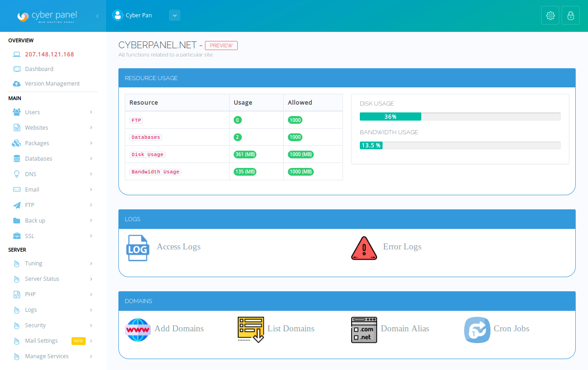588x370 pixels.
Task: Collapse sidebar with the left arrow
Action: (97, 16)
